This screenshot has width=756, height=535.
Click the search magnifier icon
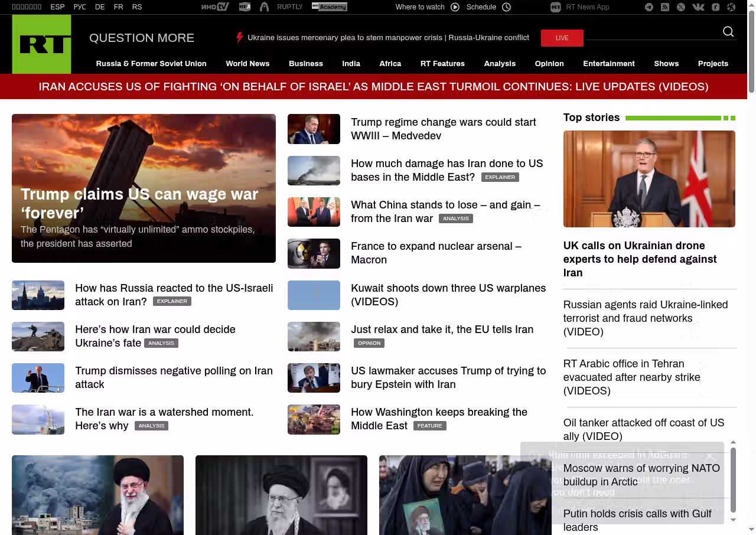(x=728, y=32)
